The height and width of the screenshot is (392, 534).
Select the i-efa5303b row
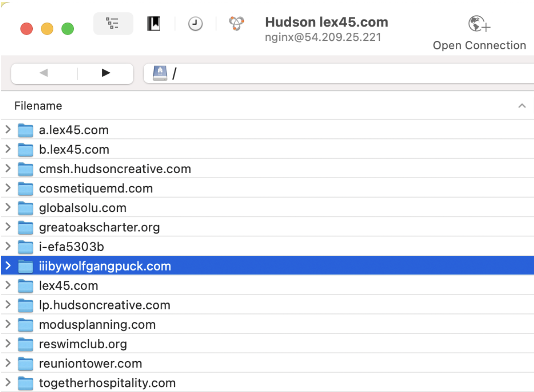pos(267,246)
